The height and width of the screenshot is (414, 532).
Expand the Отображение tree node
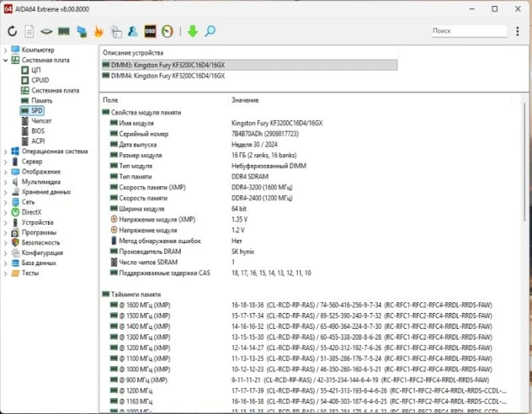pos(5,172)
